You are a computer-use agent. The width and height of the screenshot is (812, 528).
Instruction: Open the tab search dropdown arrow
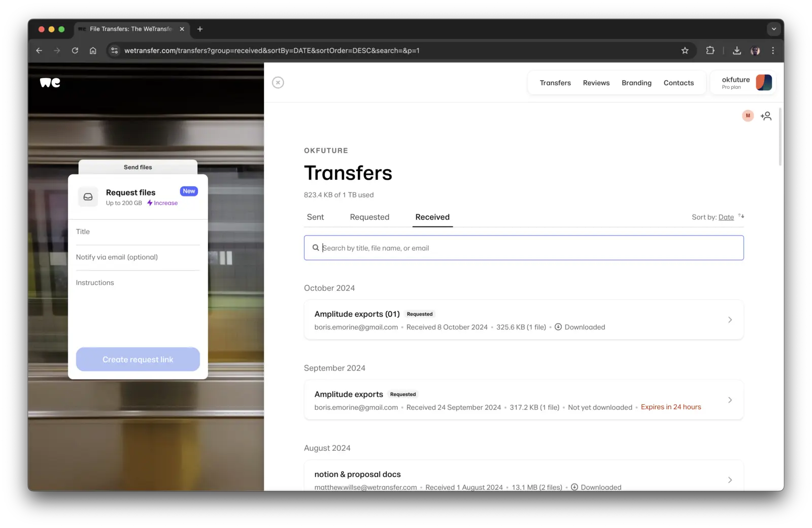pyautogui.click(x=773, y=29)
